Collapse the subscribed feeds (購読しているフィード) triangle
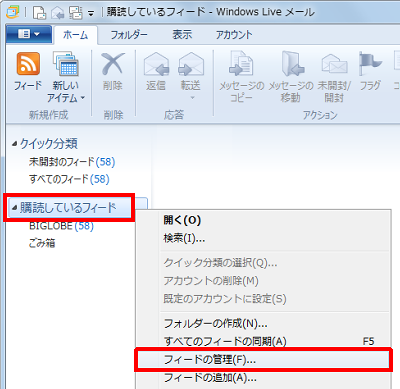 [x=14, y=208]
